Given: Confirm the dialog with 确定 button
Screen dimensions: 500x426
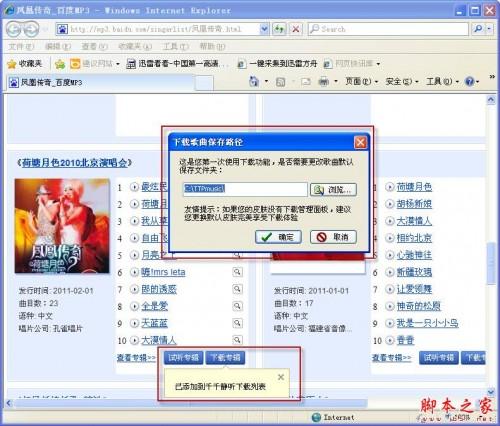Looking at the screenshot, I should click(x=279, y=237).
